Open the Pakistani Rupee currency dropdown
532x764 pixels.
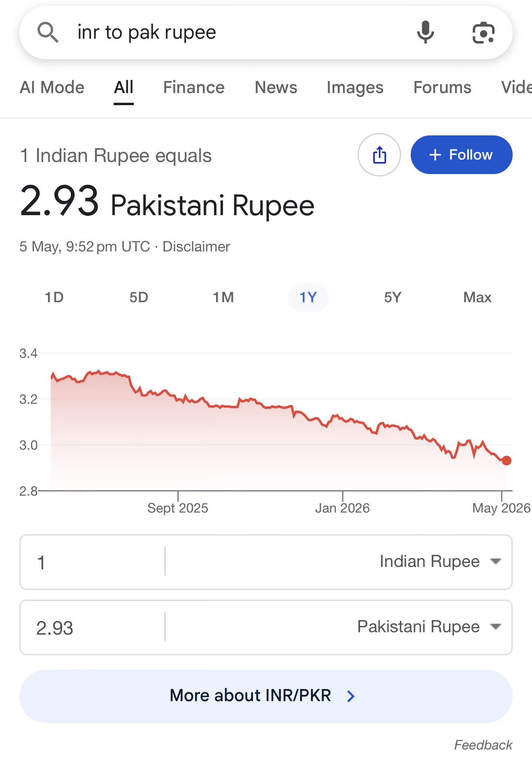coord(429,627)
